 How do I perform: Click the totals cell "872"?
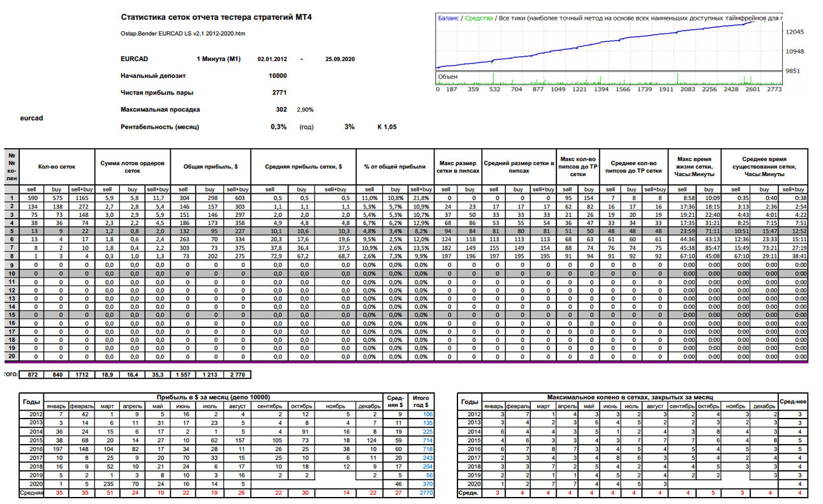[x=32, y=376]
